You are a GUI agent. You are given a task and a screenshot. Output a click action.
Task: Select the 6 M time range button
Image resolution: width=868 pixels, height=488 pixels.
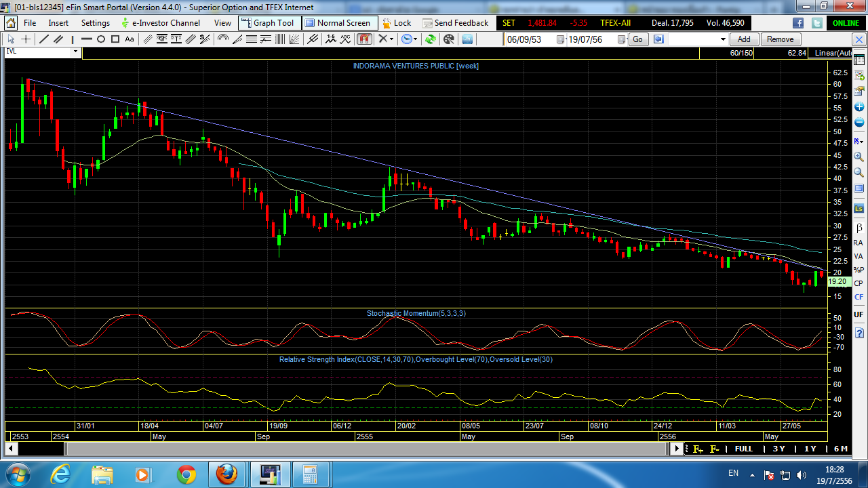(841, 449)
